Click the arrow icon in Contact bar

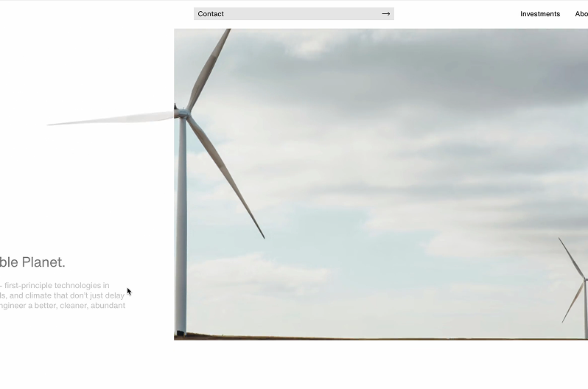[385, 14]
